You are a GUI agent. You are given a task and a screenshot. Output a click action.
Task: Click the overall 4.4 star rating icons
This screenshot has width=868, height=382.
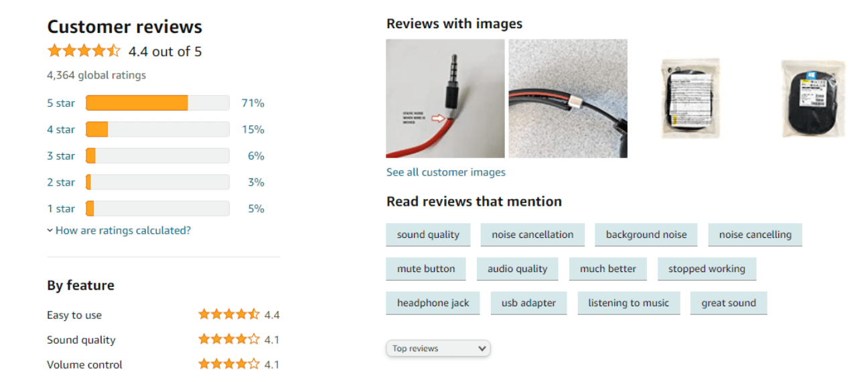(84, 51)
